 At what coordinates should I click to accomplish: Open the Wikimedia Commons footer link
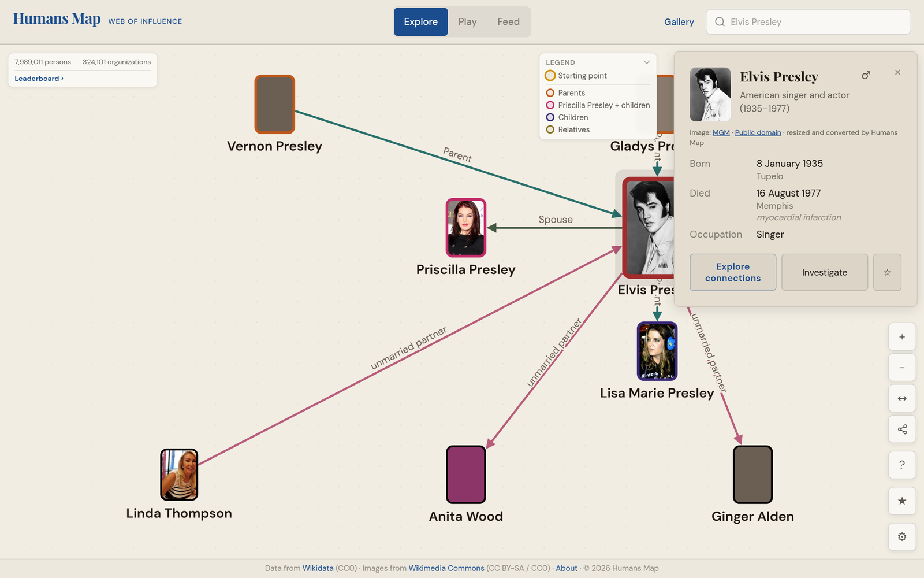pos(446,568)
